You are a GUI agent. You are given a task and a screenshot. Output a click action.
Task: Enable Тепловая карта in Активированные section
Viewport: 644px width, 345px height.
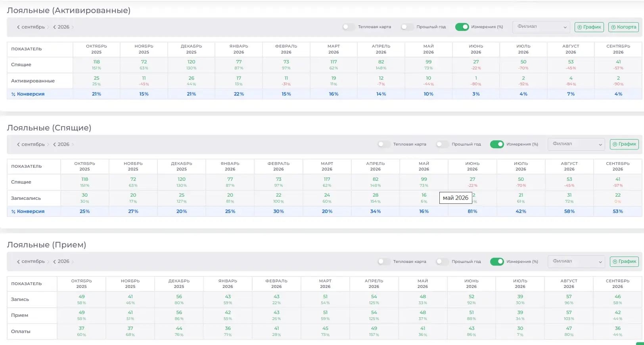pos(349,27)
